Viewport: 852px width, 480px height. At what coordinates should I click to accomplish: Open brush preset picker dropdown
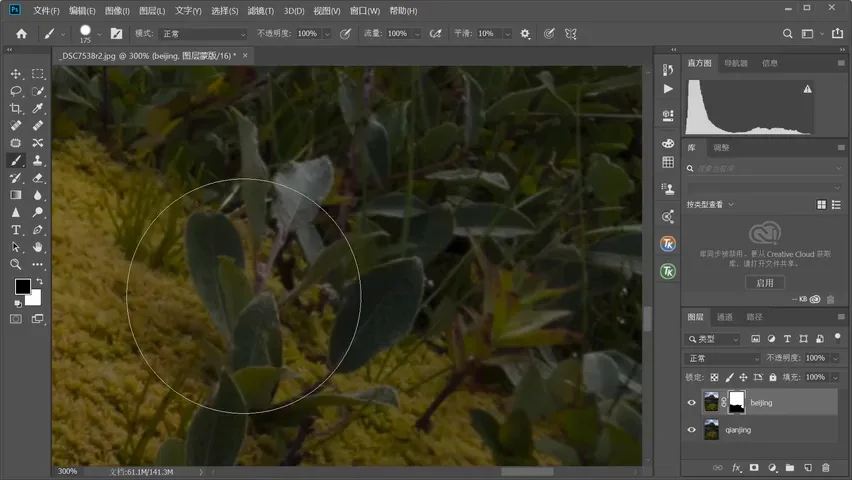(99, 34)
